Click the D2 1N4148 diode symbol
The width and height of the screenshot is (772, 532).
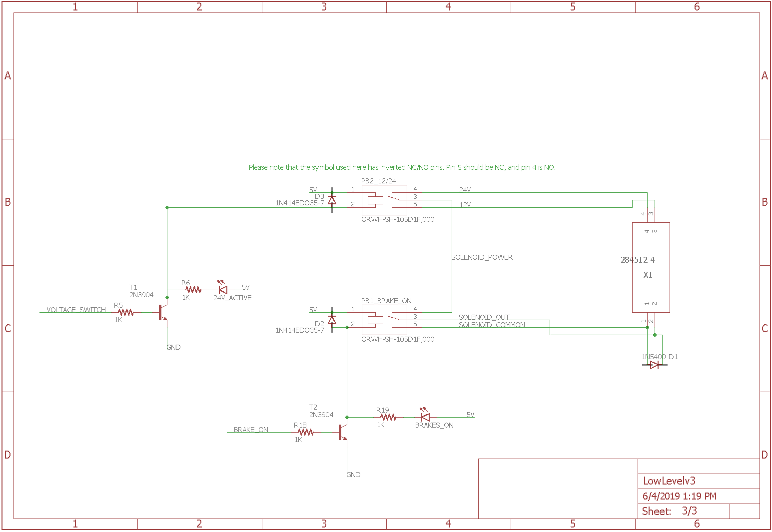tap(332, 320)
